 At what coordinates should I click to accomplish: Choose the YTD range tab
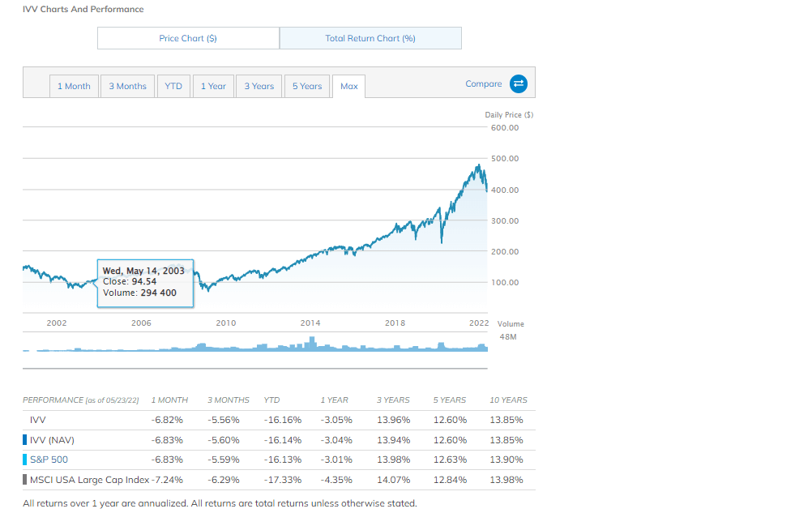(173, 87)
